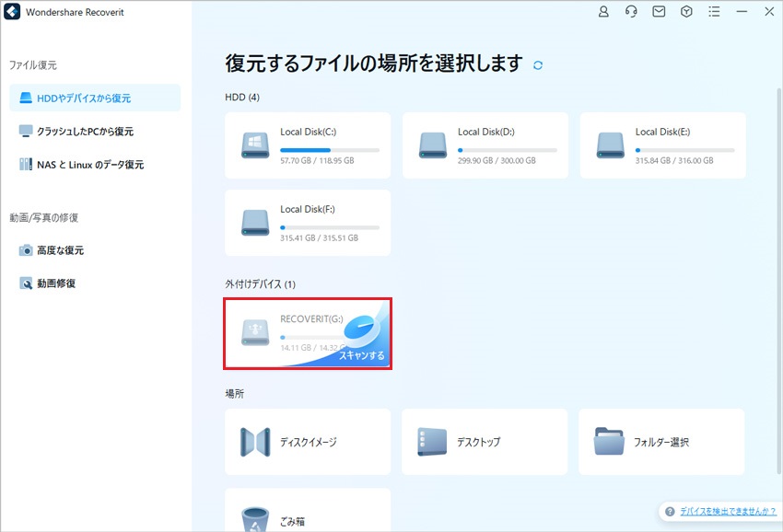
Task: Click the NAS server icon in sidebar
Action: coord(26,164)
